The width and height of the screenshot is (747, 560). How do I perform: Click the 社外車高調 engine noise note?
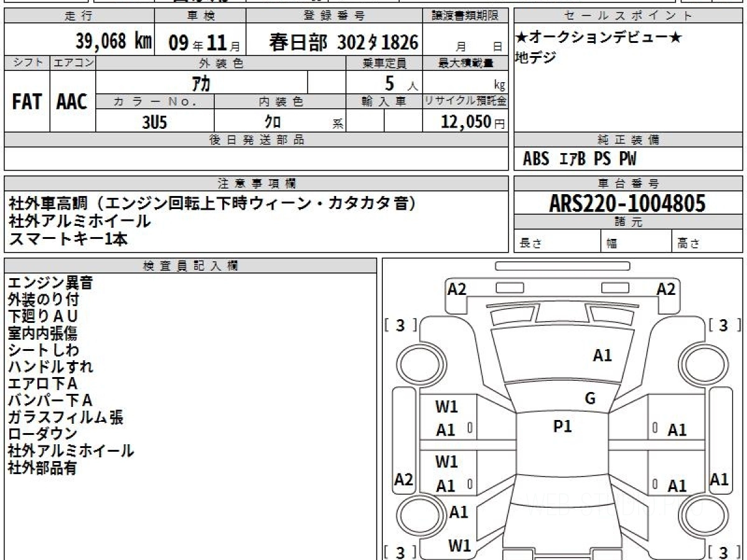pos(212,203)
